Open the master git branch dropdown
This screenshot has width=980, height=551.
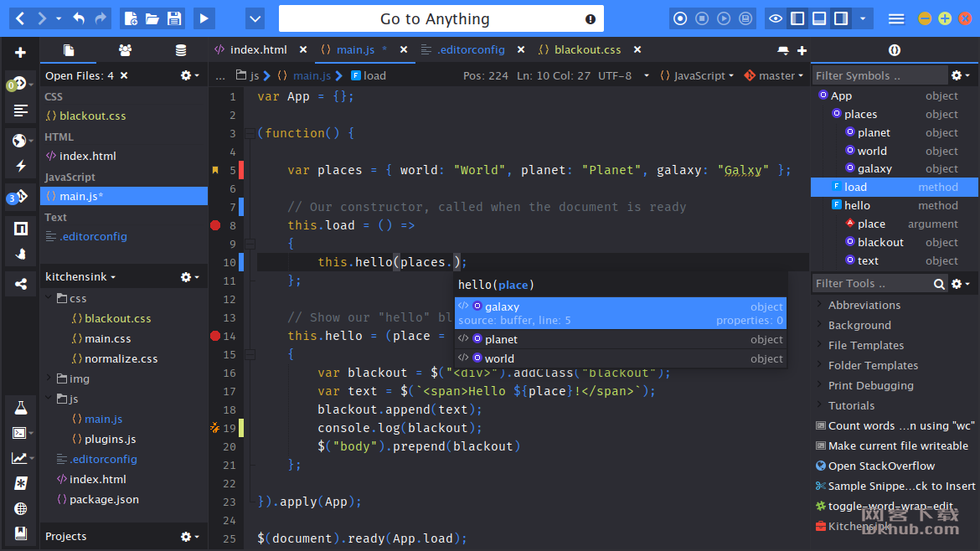pos(774,75)
